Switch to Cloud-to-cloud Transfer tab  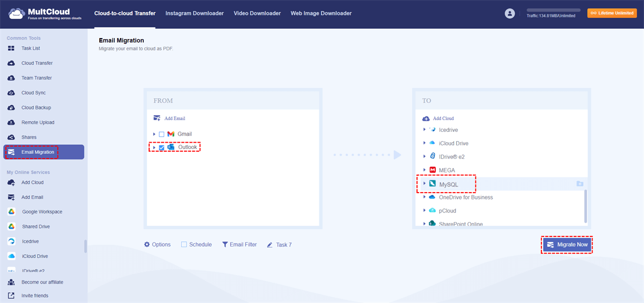125,13
